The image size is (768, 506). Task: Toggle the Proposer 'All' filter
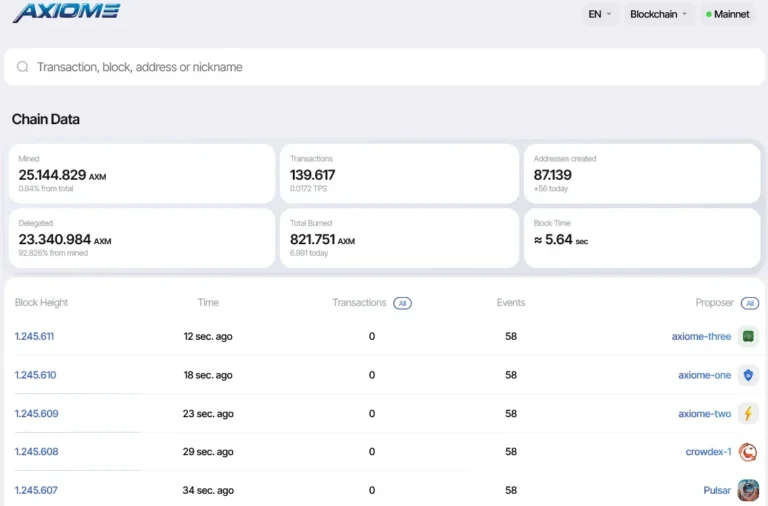click(749, 303)
